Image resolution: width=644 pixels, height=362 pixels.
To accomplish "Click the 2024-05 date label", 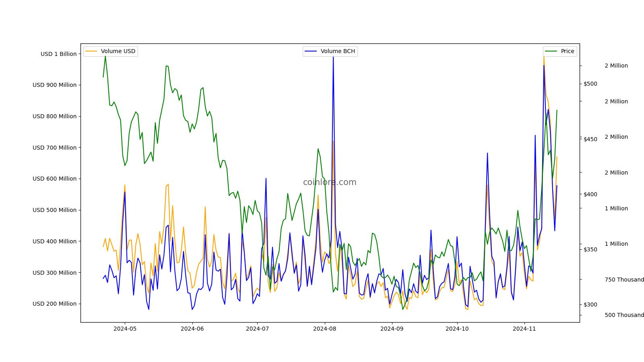I will click(125, 329).
